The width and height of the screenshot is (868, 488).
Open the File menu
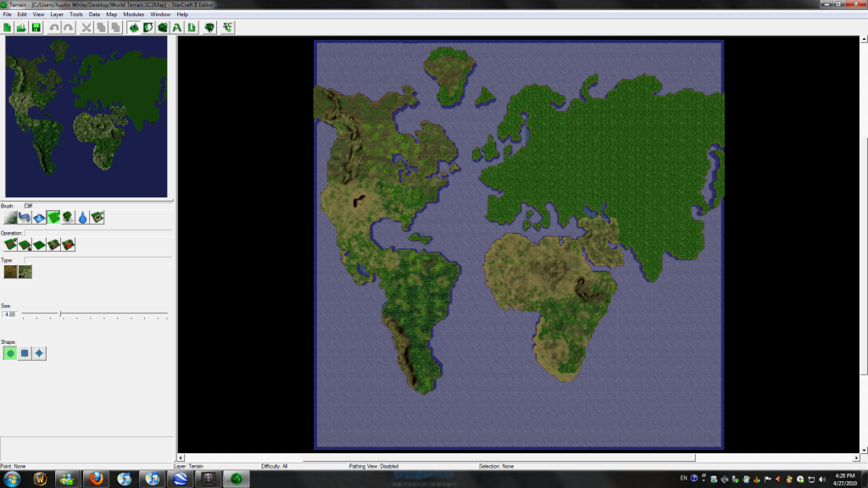(x=7, y=14)
